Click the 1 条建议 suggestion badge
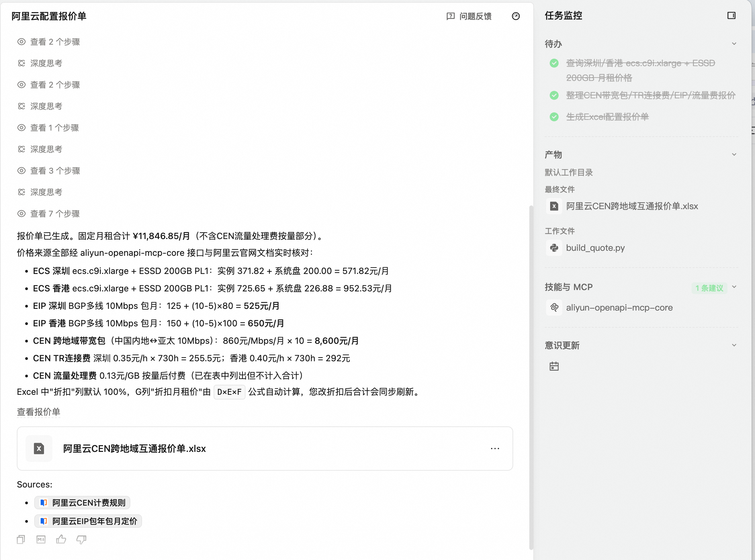 point(709,288)
